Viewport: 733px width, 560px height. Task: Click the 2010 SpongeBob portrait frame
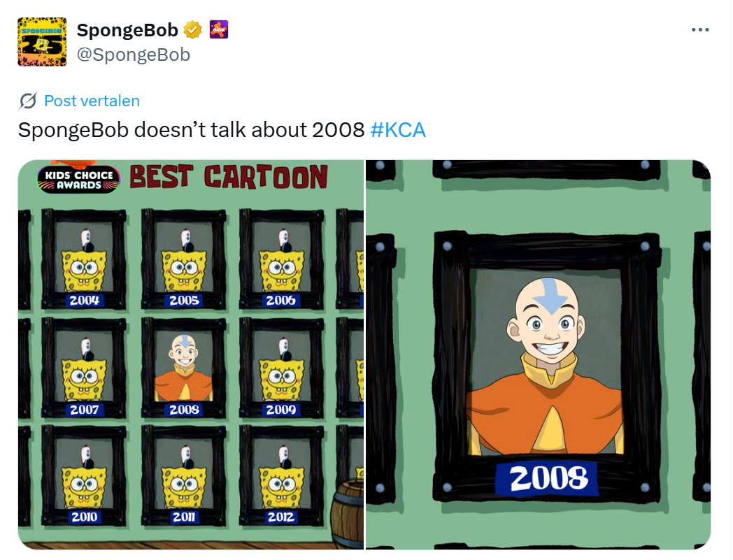(84, 476)
